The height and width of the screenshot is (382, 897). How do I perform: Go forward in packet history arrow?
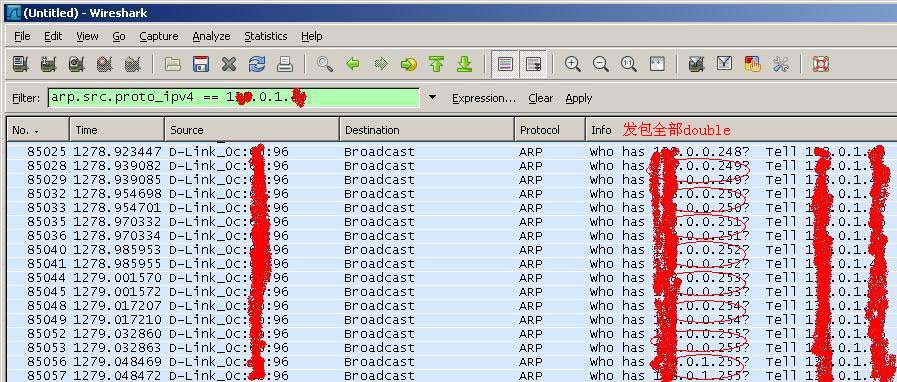(381, 64)
